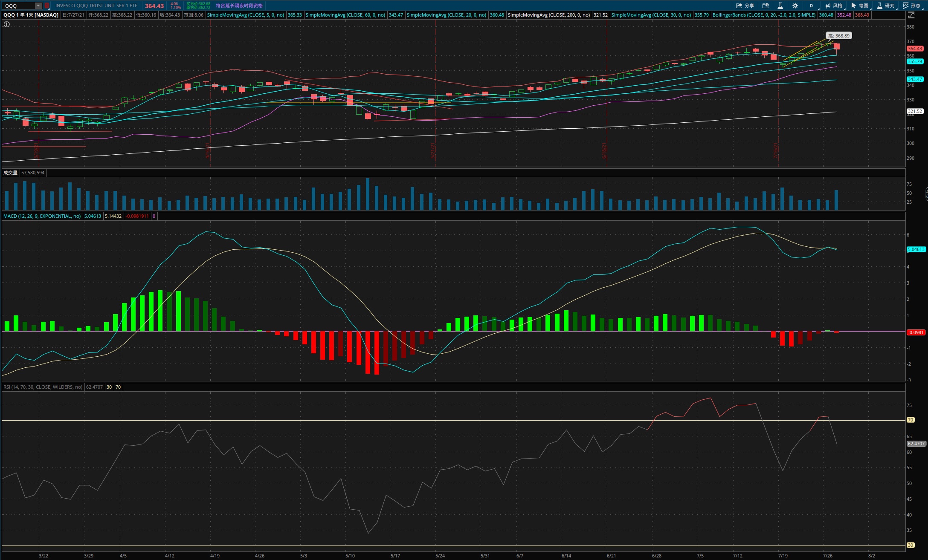Click the 8/2 date on the time axis
Screen dimensions: 928x560
point(872,556)
